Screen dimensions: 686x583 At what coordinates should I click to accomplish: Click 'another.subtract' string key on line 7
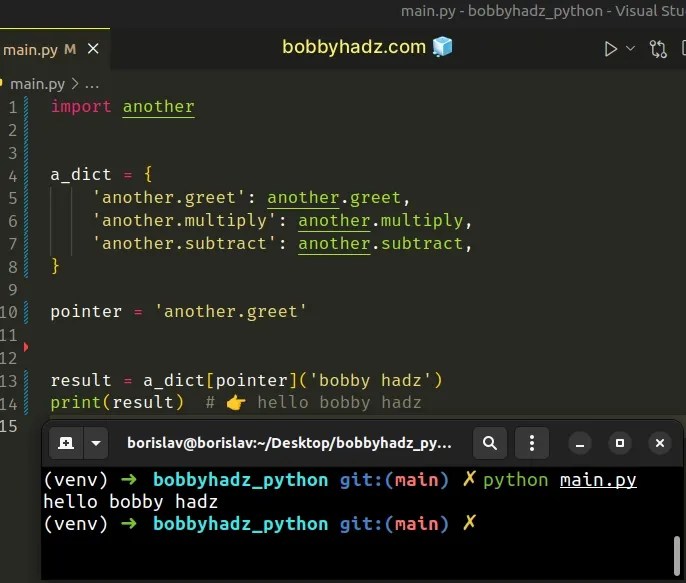pos(184,243)
